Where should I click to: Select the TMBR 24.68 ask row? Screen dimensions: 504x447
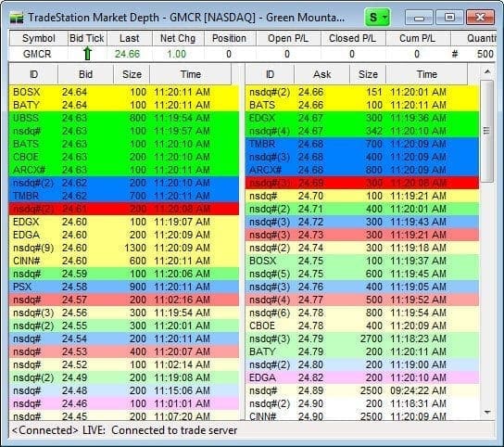coord(362,144)
